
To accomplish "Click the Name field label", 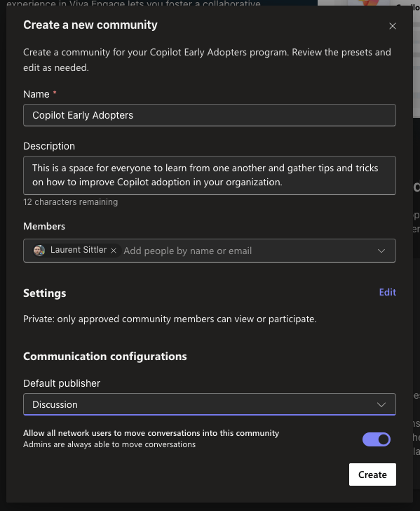I will [x=36, y=94].
